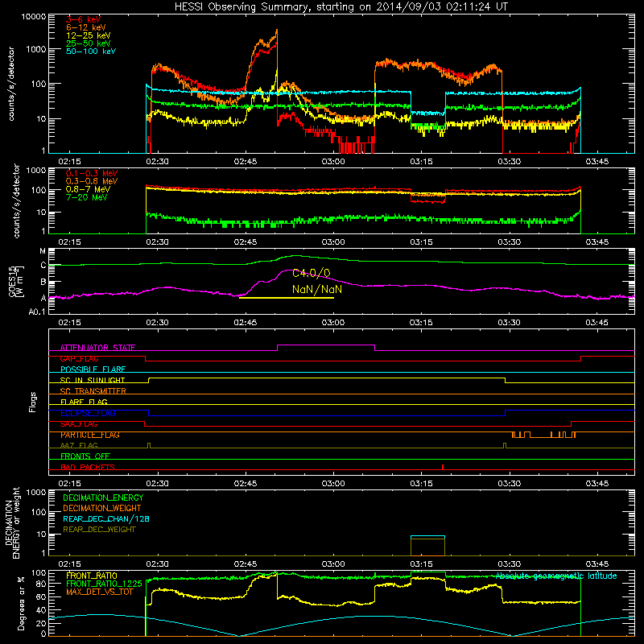This screenshot has width=644, height=644.
Task: Click the raised ATTENUATOR_STATE segment in Flags panel
Action: coord(326,345)
